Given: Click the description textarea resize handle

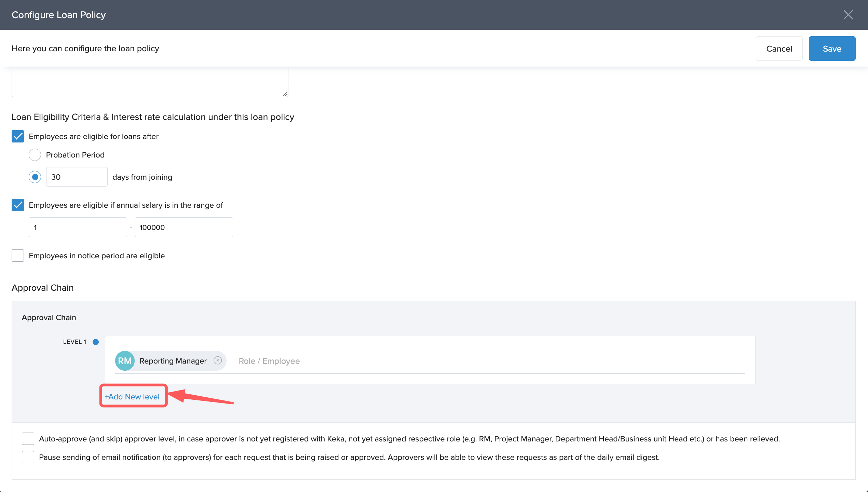Looking at the screenshot, I should [285, 94].
